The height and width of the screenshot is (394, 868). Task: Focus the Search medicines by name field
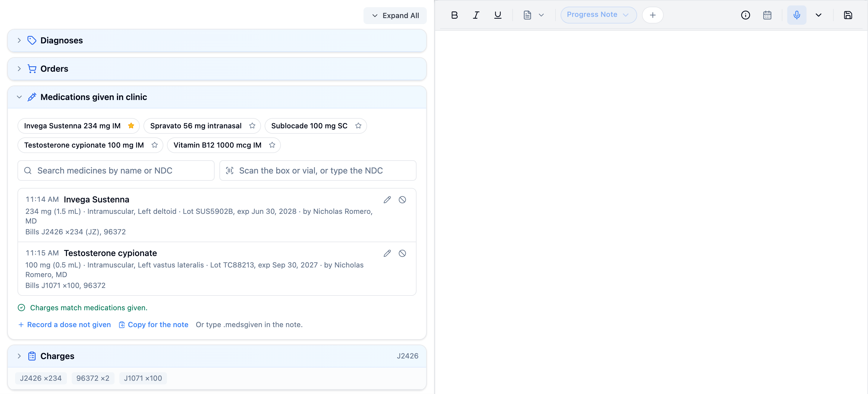click(116, 170)
